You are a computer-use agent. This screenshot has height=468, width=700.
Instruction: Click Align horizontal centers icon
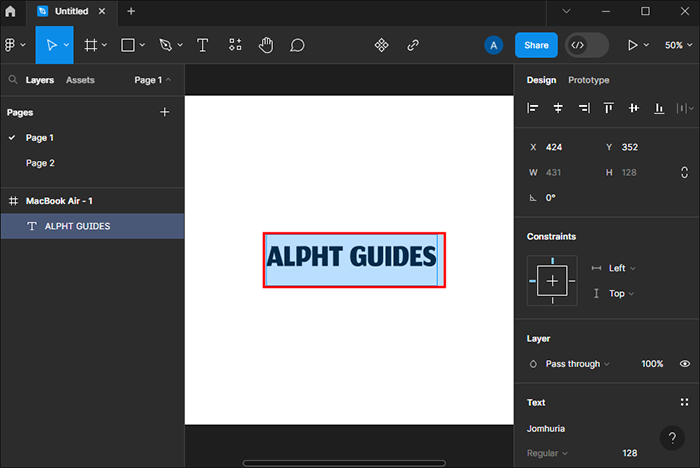click(558, 108)
